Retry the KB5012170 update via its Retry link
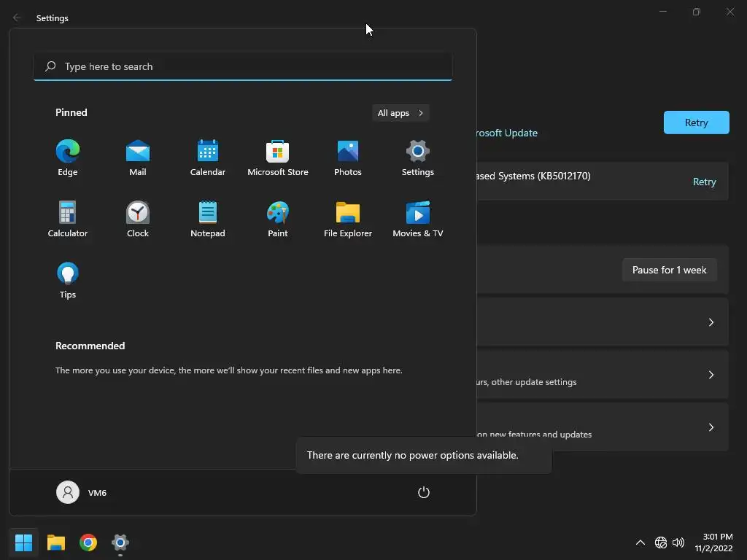Screen dimensions: 747x560 704,182
